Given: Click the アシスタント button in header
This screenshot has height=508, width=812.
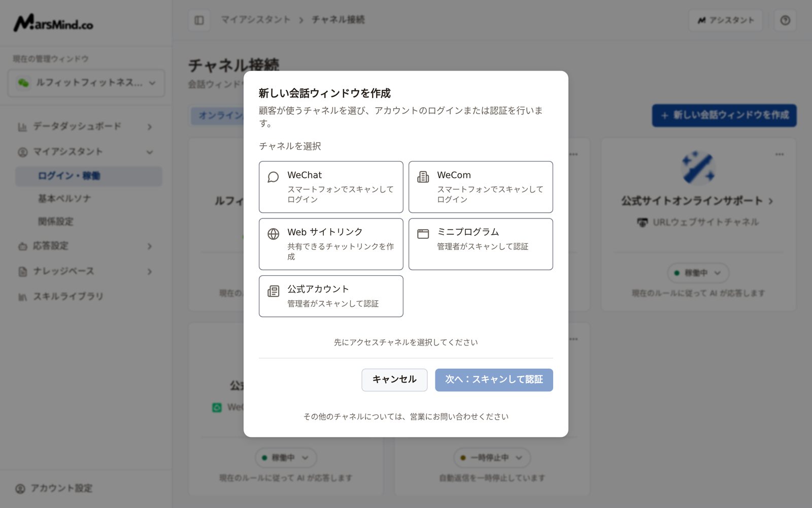Looking at the screenshot, I should [726, 20].
